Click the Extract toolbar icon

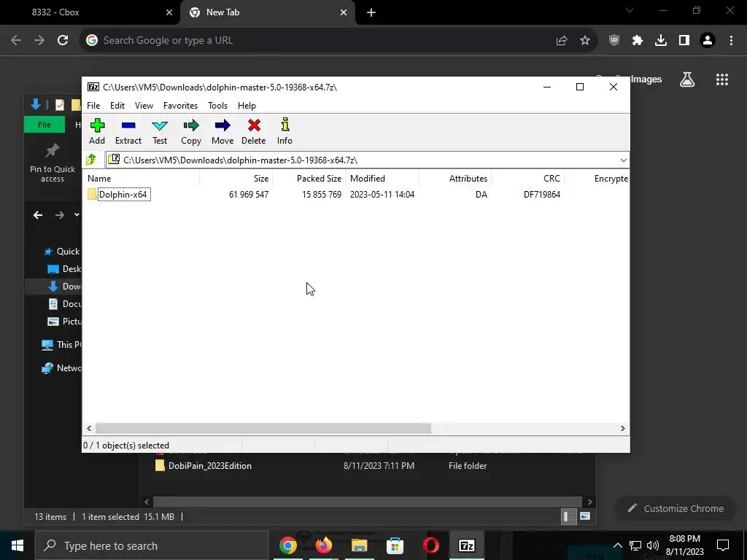pyautogui.click(x=128, y=131)
